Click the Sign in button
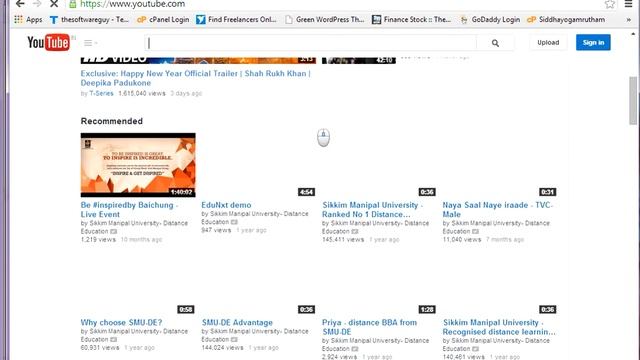The width and height of the screenshot is (640, 360). pos(593,42)
